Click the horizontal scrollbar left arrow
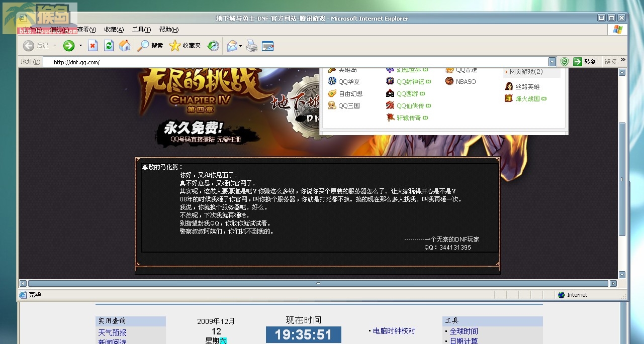 point(23,283)
